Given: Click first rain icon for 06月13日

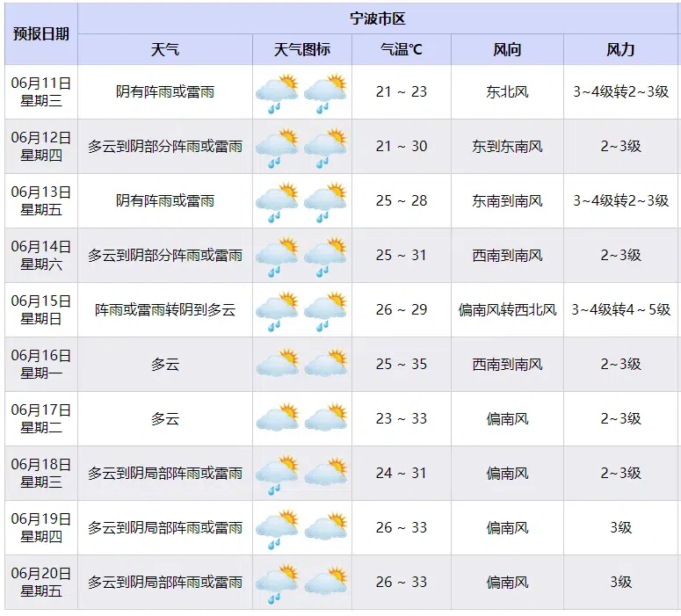Looking at the screenshot, I should pyautogui.click(x=277, y=202).
